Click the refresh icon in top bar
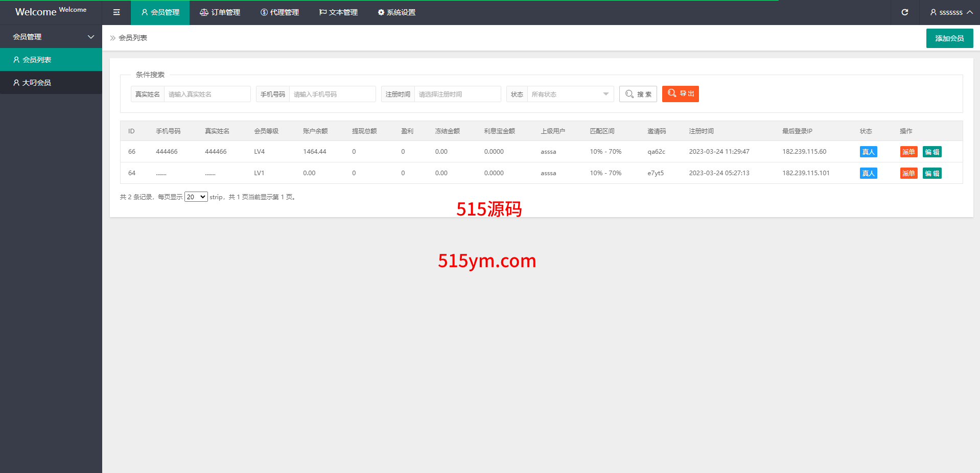The height and width of the screenshot is (473, 980). (904, 12)
